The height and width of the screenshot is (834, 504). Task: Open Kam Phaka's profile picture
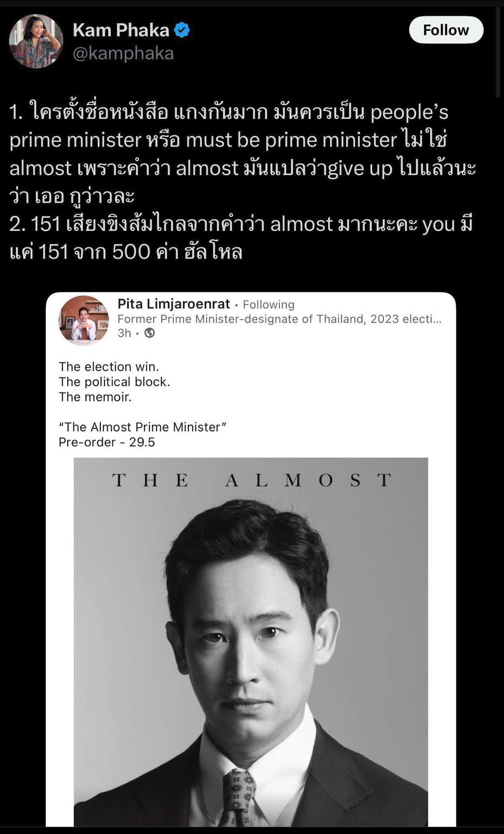pyautogui.click(x=36, y=42)
